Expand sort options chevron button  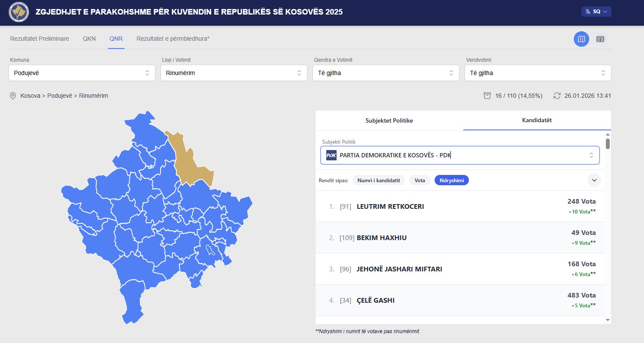[594, 180]
